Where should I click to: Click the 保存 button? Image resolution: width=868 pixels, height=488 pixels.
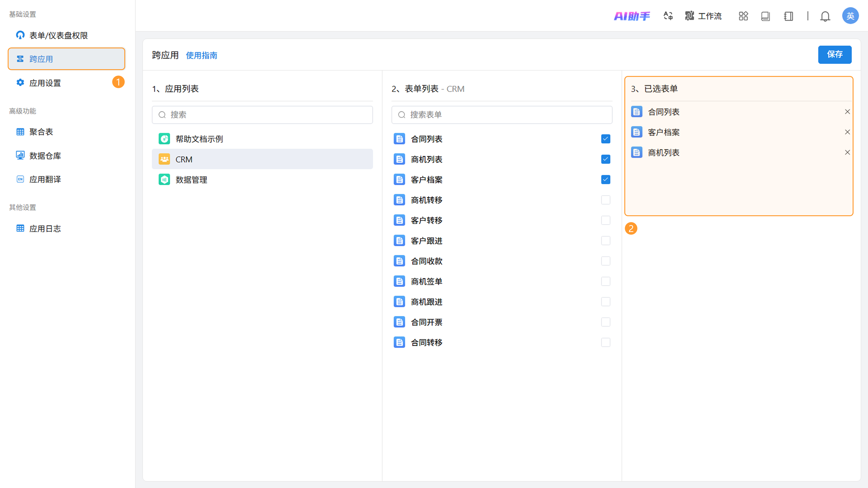point(834,54)
